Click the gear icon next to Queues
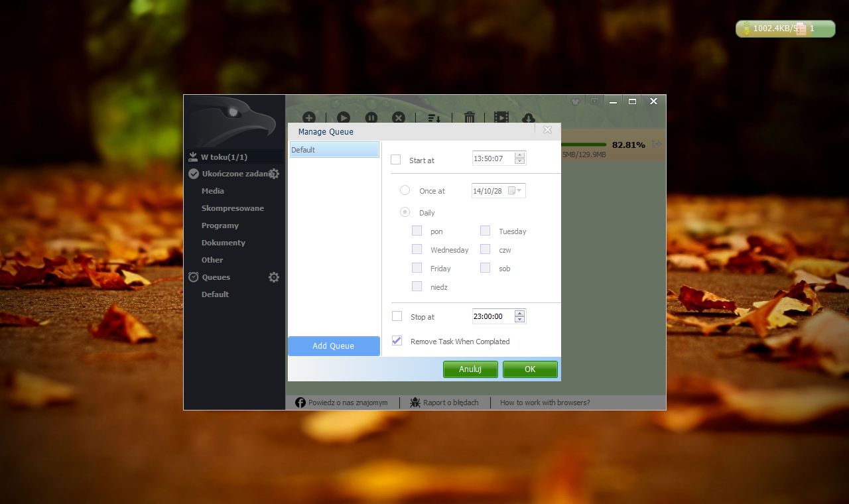849x504 pixels. pos(274,277)
